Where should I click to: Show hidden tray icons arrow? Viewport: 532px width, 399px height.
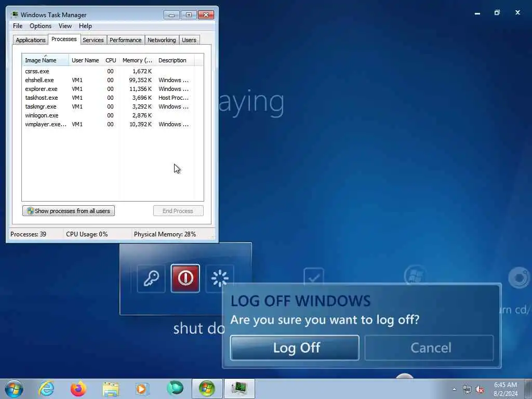[x=454, y=390]
